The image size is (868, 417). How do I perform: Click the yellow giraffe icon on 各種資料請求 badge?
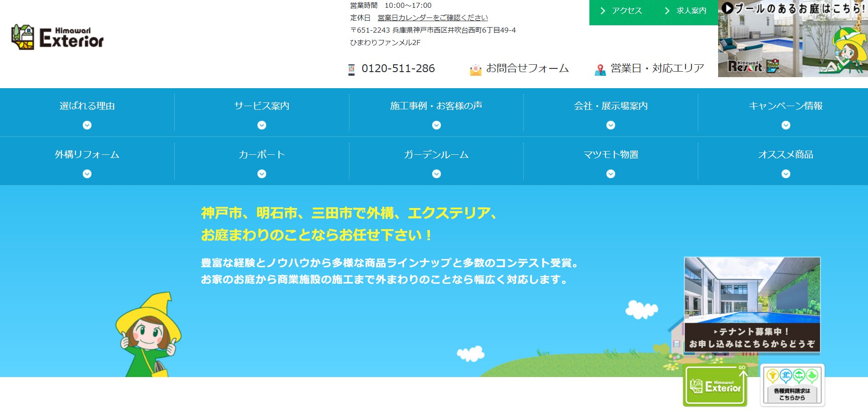click(772, 375)
